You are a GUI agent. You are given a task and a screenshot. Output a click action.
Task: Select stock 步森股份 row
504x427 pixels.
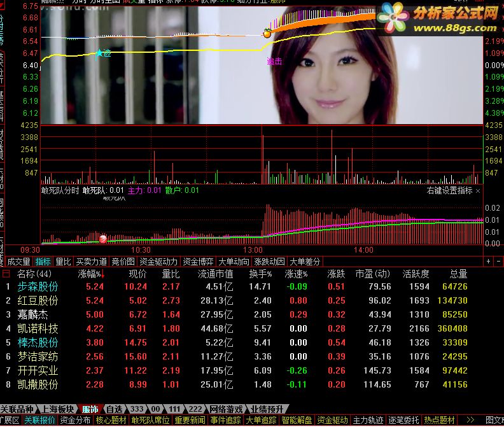coord(235,286)
